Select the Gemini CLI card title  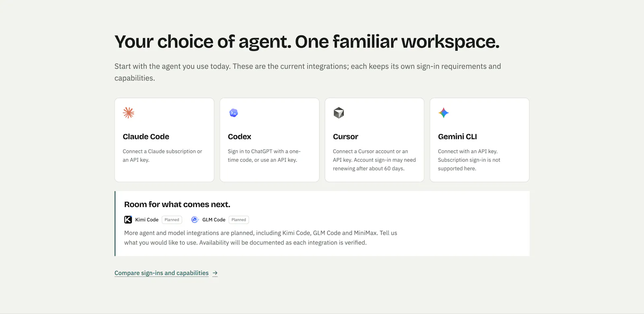tap(457, 137)
